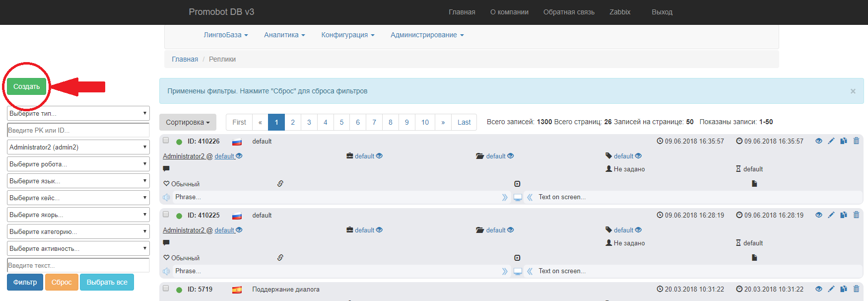Open the 'Выберите кейс' dropdown
Screen dimensions: 868x301
point(78,198)
